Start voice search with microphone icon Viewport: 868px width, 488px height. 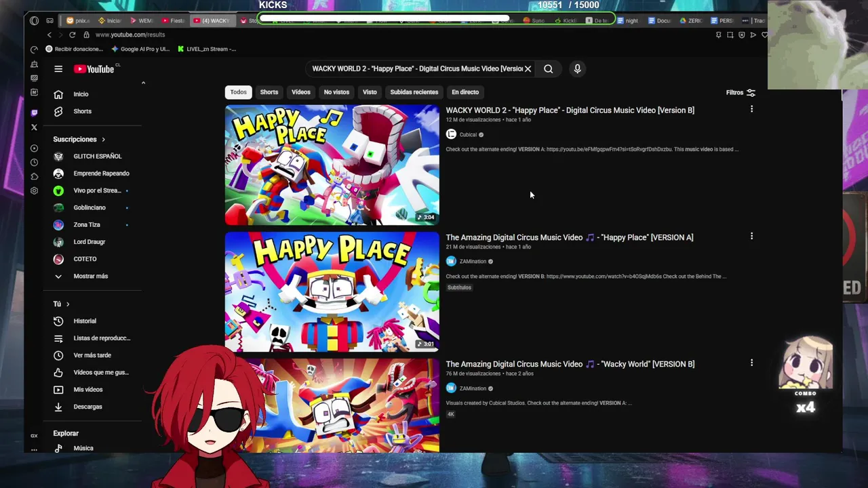pos(577,68)
